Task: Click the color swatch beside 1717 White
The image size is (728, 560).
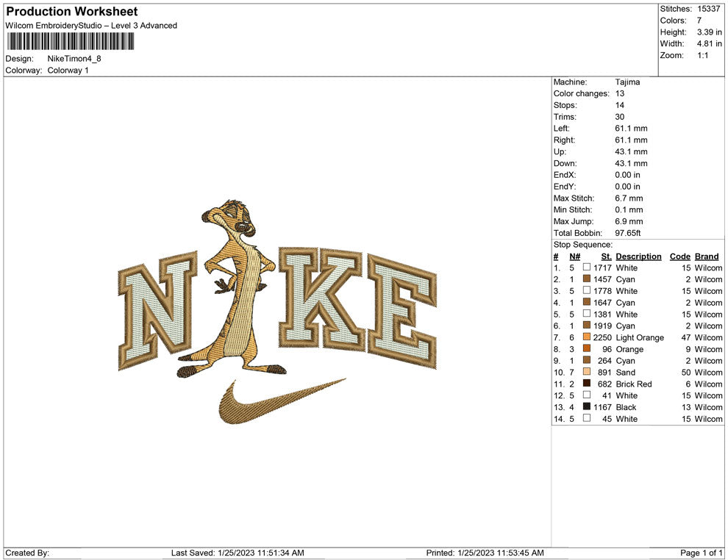Action: coord(587,268)
